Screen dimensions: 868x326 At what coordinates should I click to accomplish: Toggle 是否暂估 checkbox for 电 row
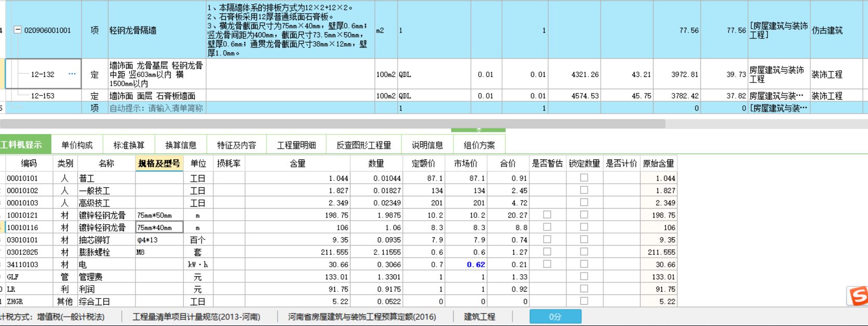click(x=547, y=264)
